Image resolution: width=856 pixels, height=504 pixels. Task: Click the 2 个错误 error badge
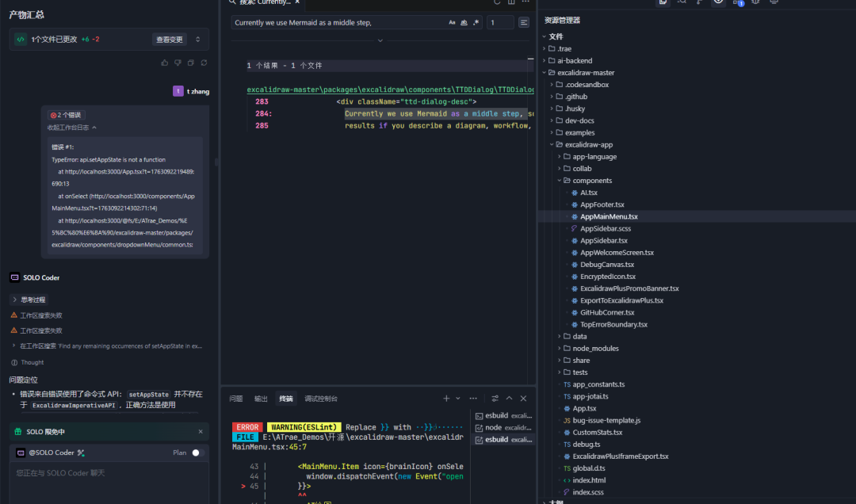point(66,115)
